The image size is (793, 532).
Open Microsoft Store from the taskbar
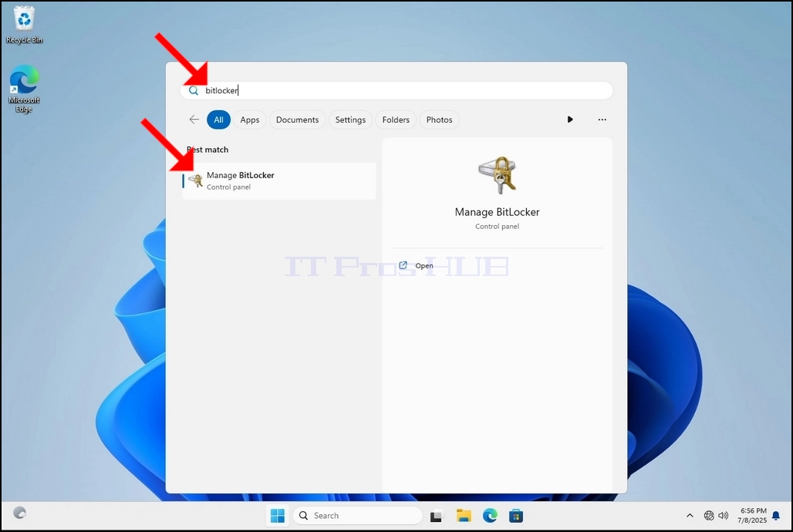pos(516,516)
